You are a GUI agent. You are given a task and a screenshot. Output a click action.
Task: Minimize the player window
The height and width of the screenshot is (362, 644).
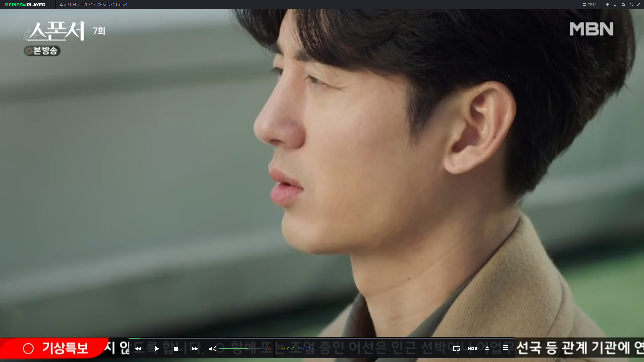615,5
